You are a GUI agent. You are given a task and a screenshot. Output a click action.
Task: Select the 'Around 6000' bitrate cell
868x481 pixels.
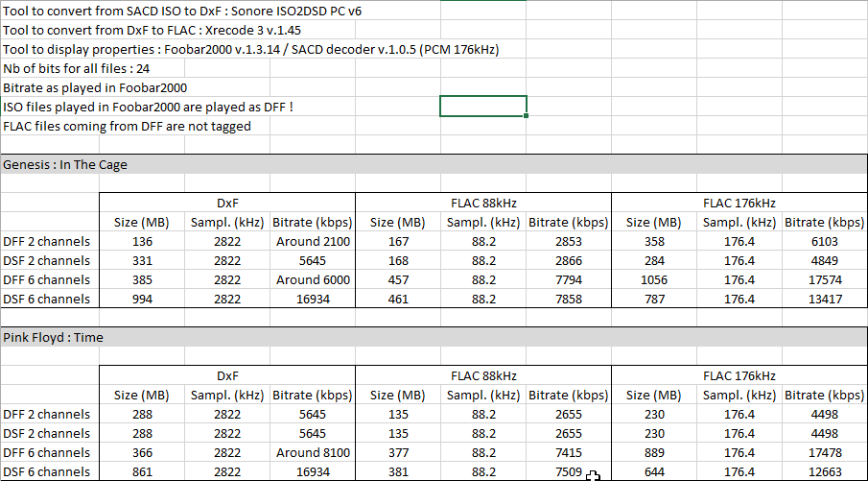(313, 279)
